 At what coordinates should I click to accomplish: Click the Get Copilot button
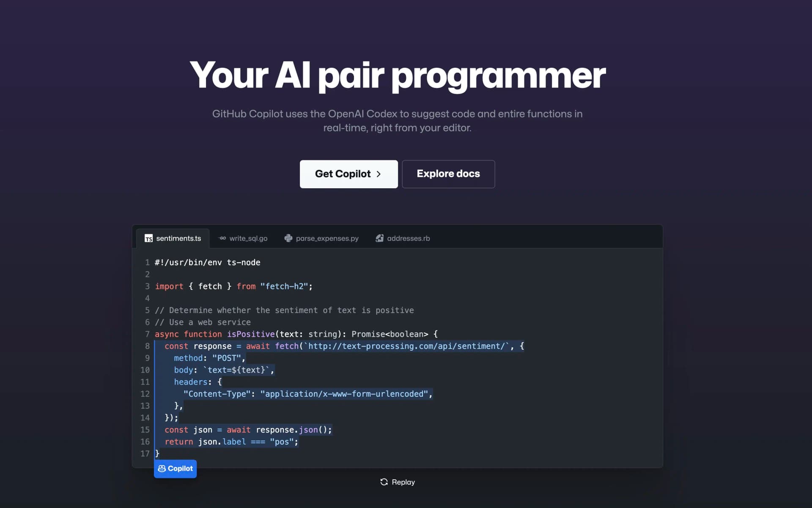tap(348, 174)
